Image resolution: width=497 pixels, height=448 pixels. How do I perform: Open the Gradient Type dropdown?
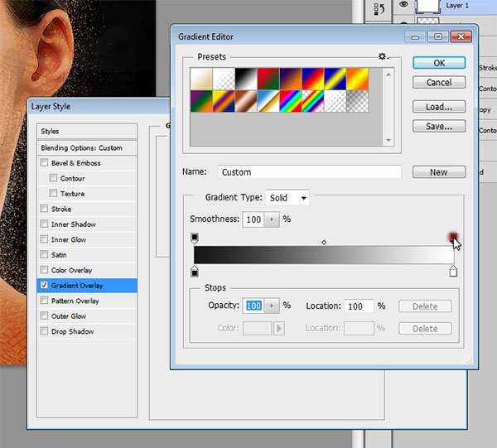pyautogui.click(x=287, y=198)
